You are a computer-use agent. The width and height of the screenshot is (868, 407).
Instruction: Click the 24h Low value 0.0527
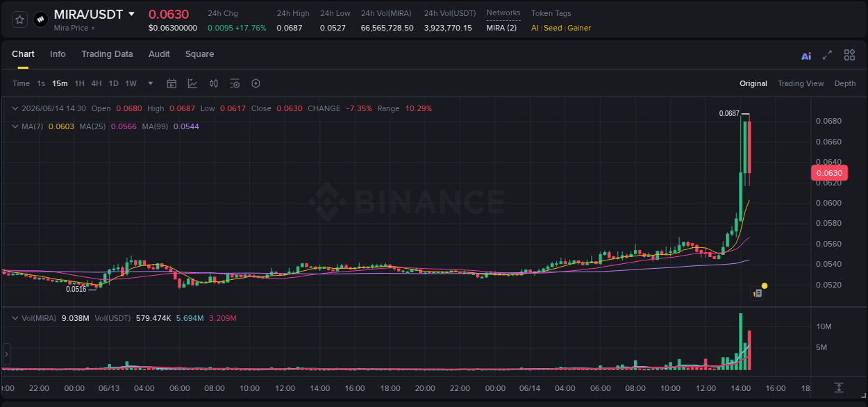pyautogui.click(x=333, y=28)
